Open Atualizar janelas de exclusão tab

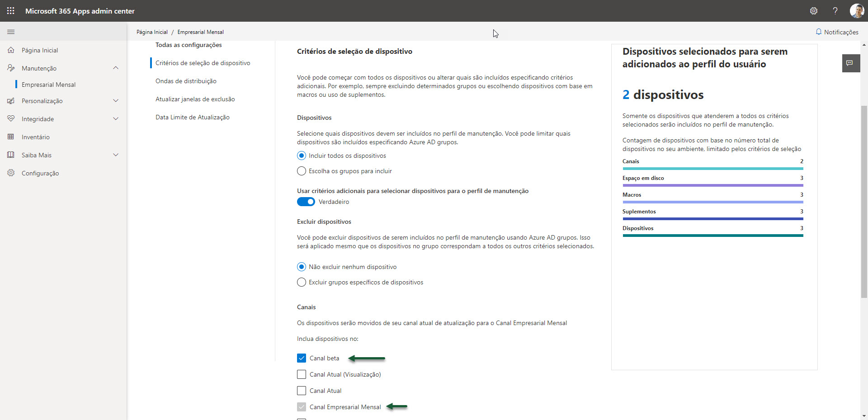tap(195, 99)
